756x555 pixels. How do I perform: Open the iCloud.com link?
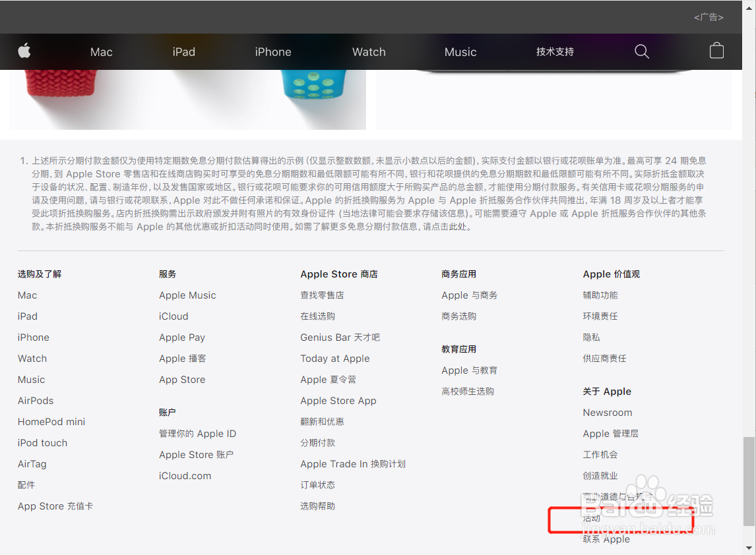(x=185, y=476)
